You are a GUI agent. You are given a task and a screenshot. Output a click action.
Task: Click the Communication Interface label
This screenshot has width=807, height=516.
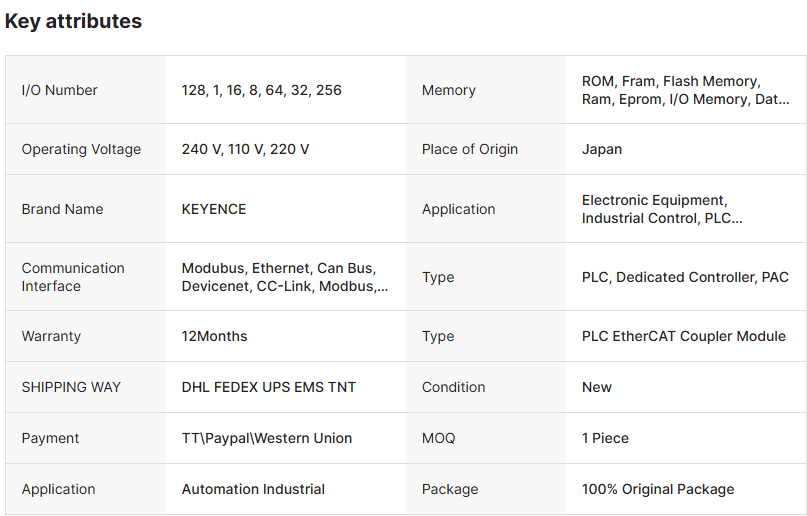(73, 277)
